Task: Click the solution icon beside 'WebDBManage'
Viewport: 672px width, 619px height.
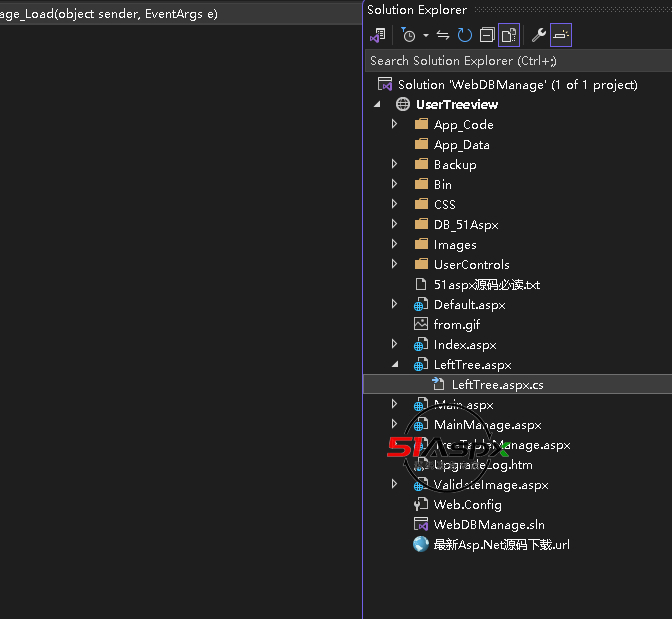Action: tap(384, 84)
